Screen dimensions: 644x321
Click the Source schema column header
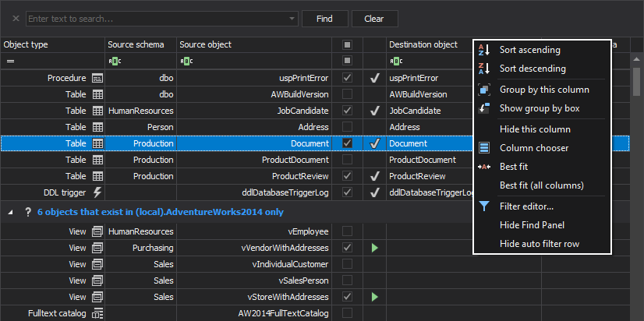point(141,44)
